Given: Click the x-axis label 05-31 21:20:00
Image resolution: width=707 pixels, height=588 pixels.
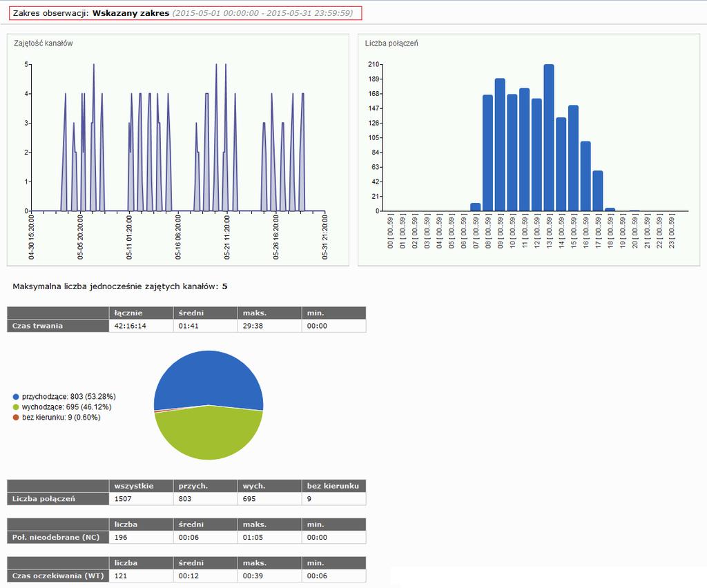Looking at the screenshot, I should coord(325,237).
